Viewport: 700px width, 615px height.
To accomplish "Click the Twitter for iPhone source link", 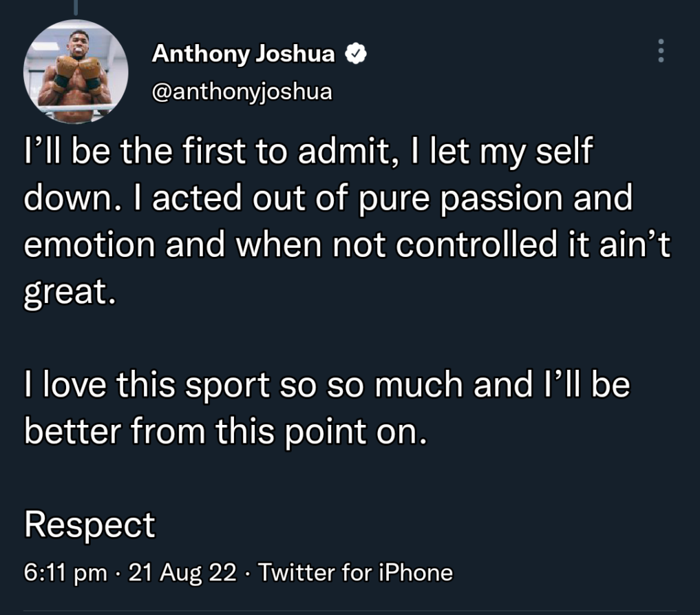I will pyautogui.click(x=355, y=572).
